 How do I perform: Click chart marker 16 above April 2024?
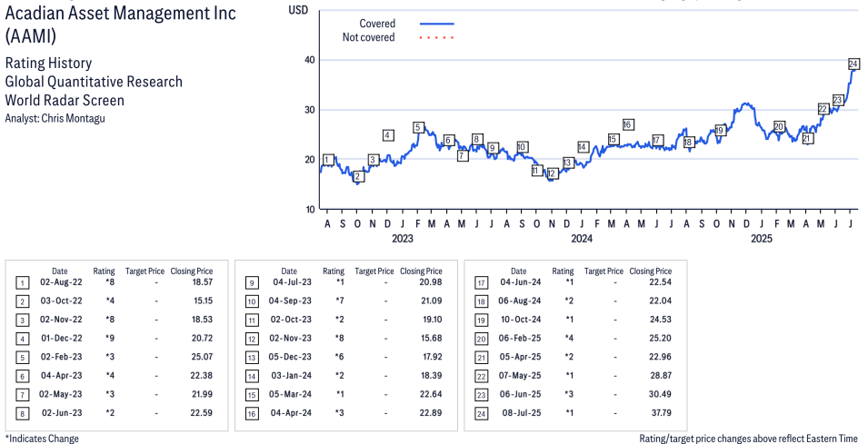coord(627,124)
